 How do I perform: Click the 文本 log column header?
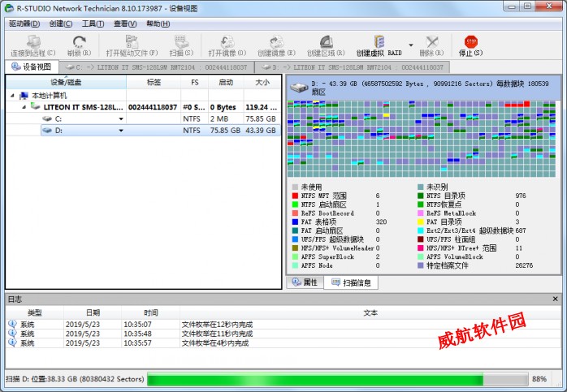pos(370,313)
